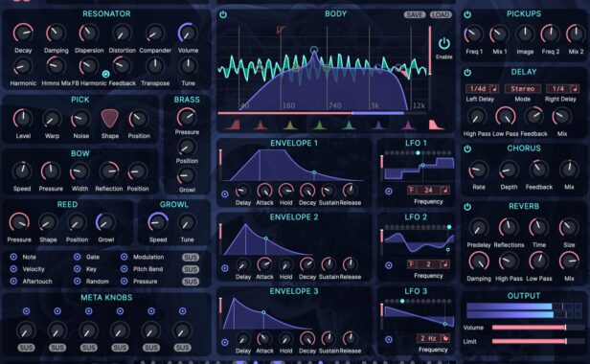Click the Envelope 1 Attack knob
Viewport: 590px width, 364px height.
(264, 191)
